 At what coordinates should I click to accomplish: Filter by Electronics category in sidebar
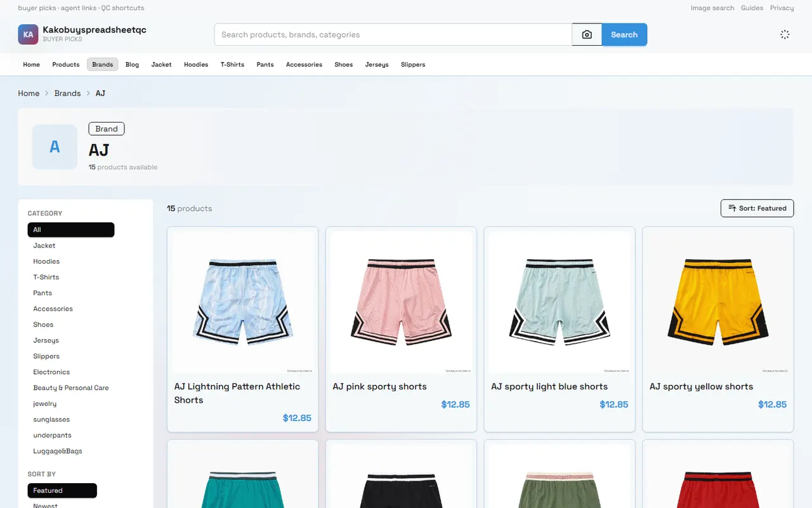point(51,372)
